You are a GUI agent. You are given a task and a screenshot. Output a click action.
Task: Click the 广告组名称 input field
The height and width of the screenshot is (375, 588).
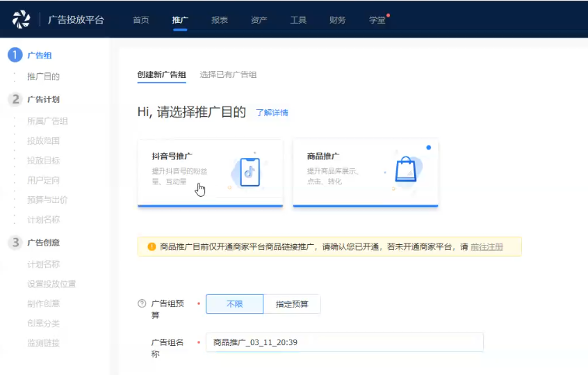pyautogui.click(x=345, y=342)
